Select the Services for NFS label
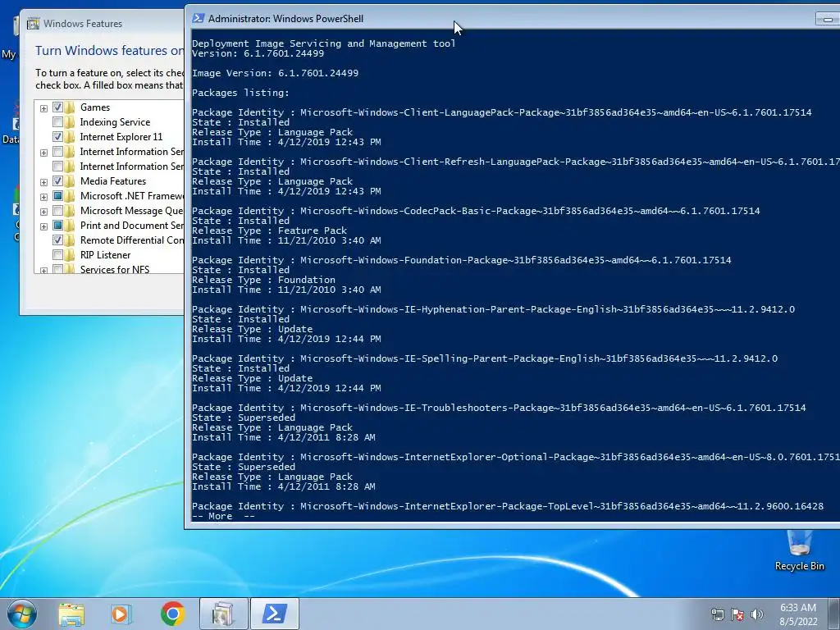 point(115,269)
